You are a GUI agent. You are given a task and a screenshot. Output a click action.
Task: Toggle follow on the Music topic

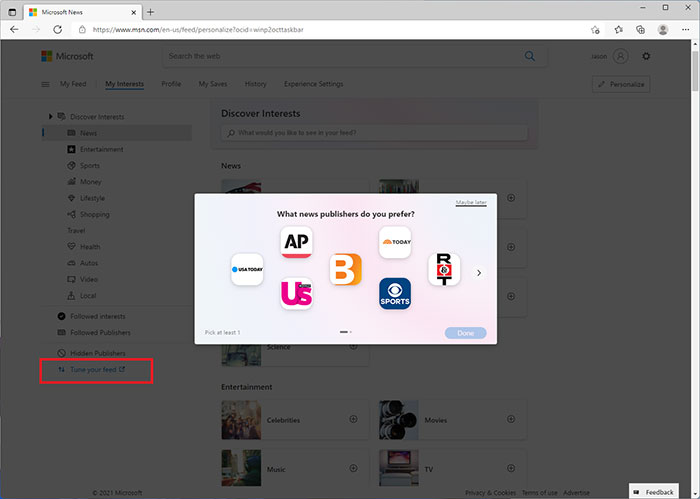coord(353,468)
